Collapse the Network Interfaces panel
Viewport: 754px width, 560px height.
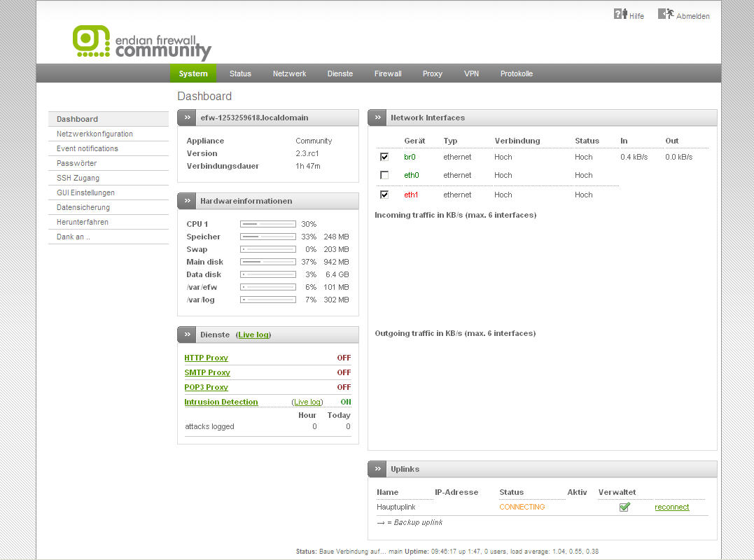coord(377,118)
